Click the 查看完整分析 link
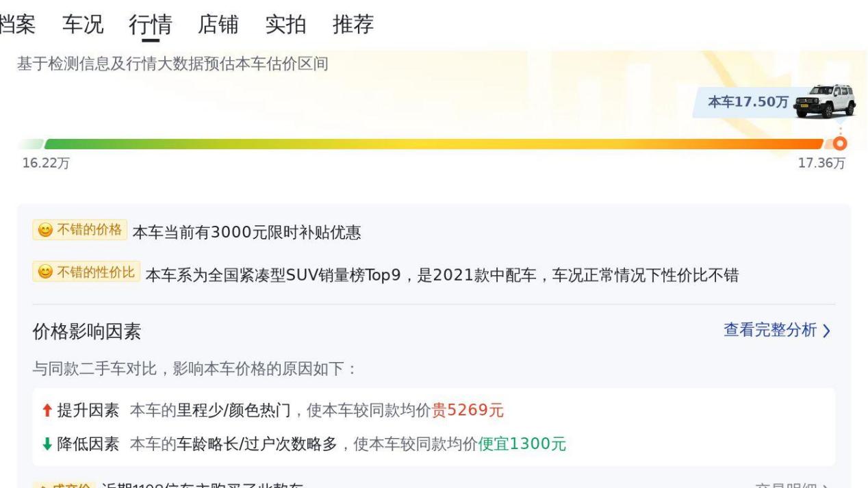The width and height of the screenshot is (868, 488). pyautogui.click(x=770, y=330)
